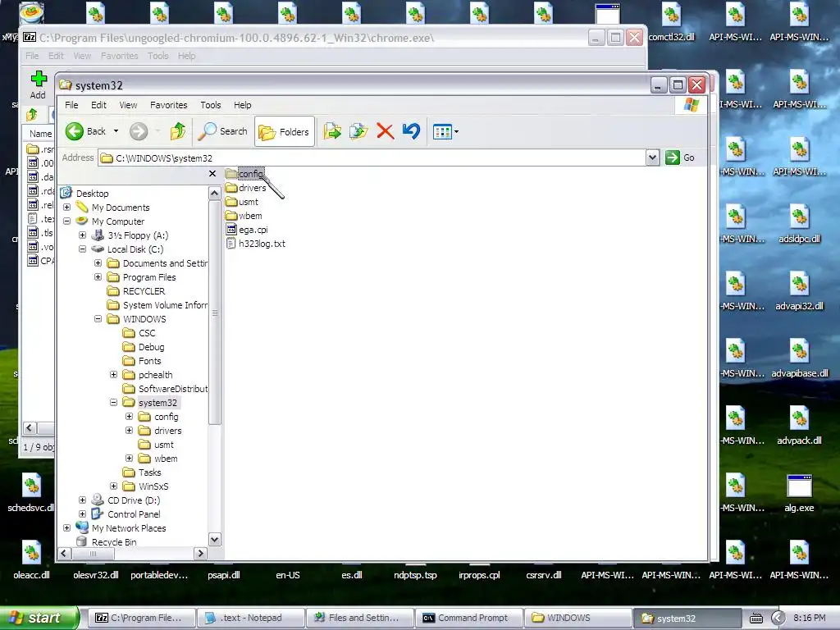Select RECYCLER in the folder tree
840x630 pixels.
point(136,291)
